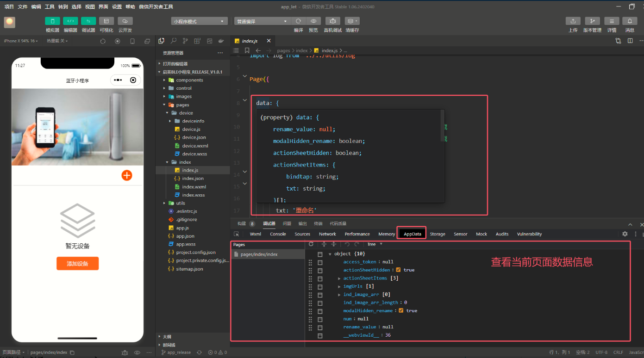
Task: Click the Add Device (添加设备) button
Action: (77, 264)
